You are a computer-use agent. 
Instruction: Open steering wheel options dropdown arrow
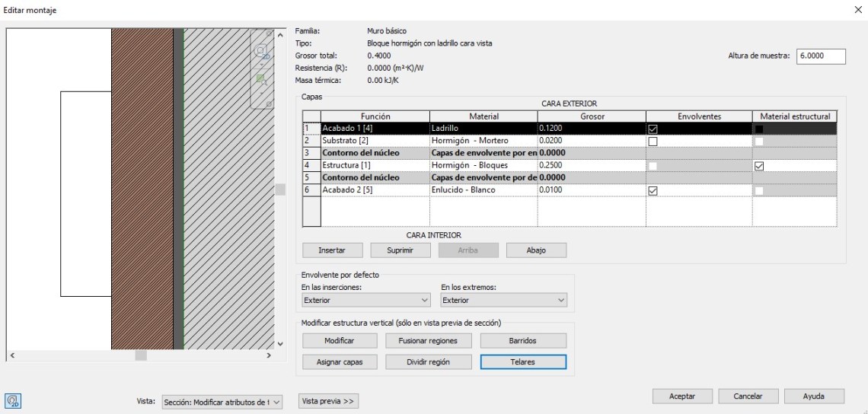[260, 64]
